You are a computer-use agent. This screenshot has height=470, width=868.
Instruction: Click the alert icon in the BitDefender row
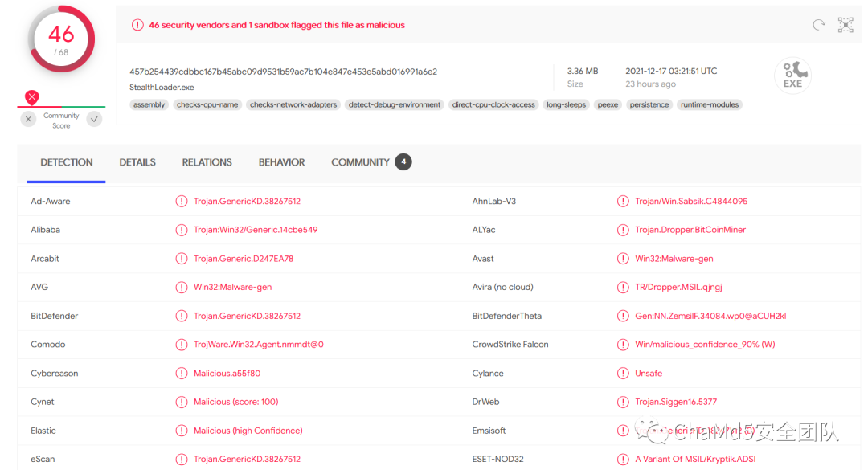[x=182, y=316]
